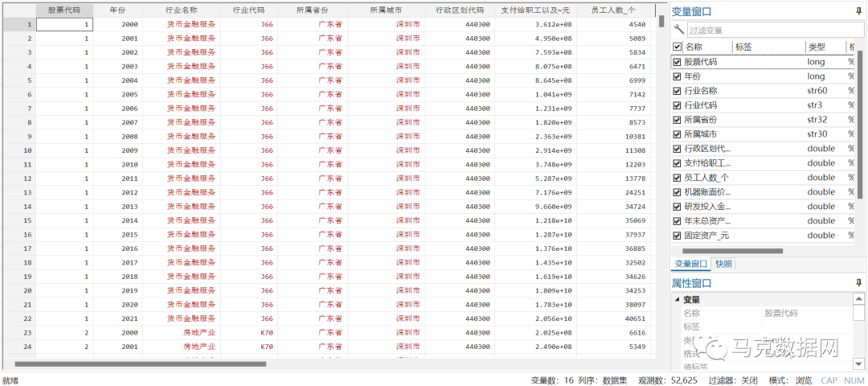Sort variables by the 标签 column header
Image resolution: width=868 pixels, height=386 pixels.
coord(768,47)
